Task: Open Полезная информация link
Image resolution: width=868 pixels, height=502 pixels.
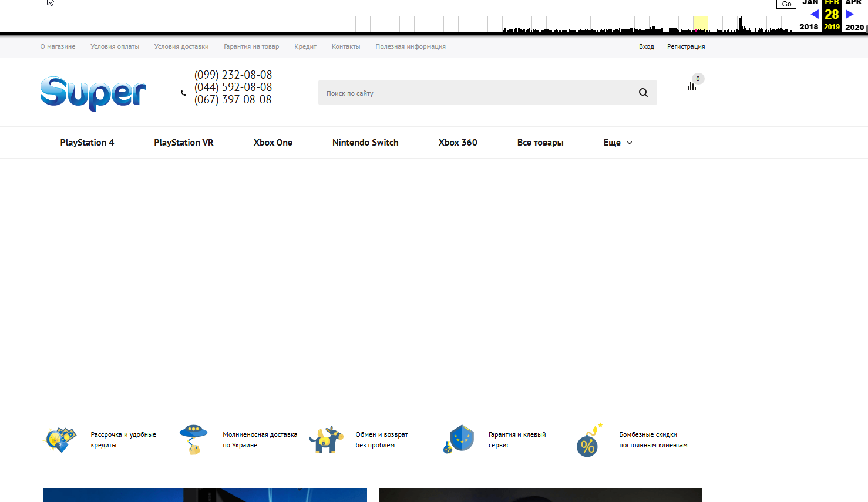Action: 411,46
